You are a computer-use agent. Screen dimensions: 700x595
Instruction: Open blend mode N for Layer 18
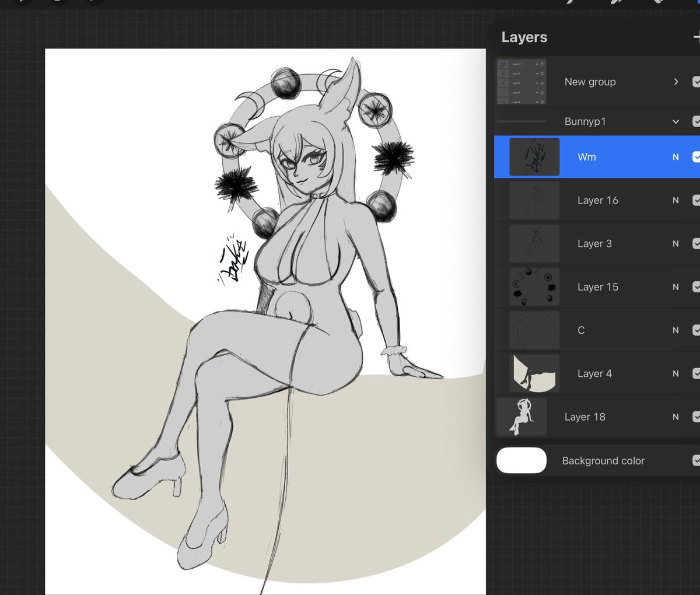point(675,417)
